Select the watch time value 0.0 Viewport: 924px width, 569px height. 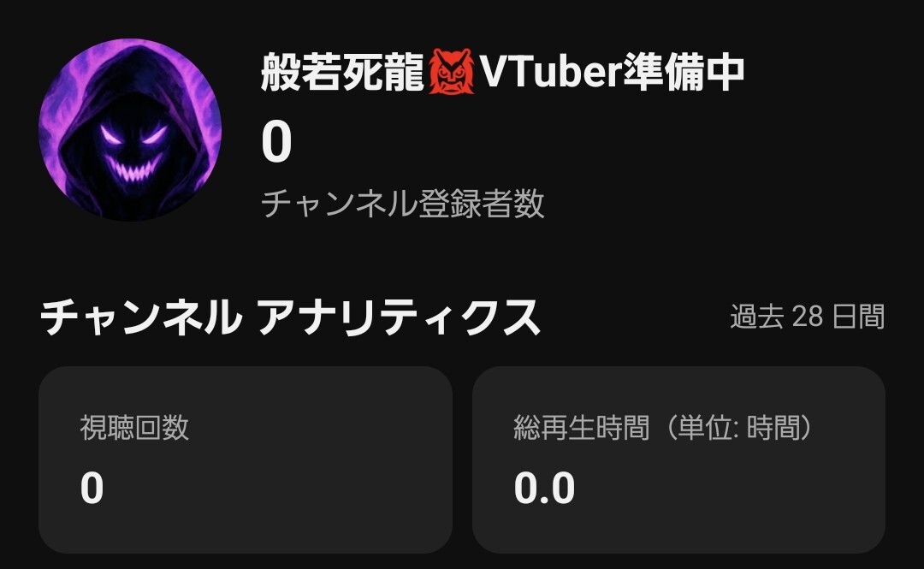click(544, 489)
